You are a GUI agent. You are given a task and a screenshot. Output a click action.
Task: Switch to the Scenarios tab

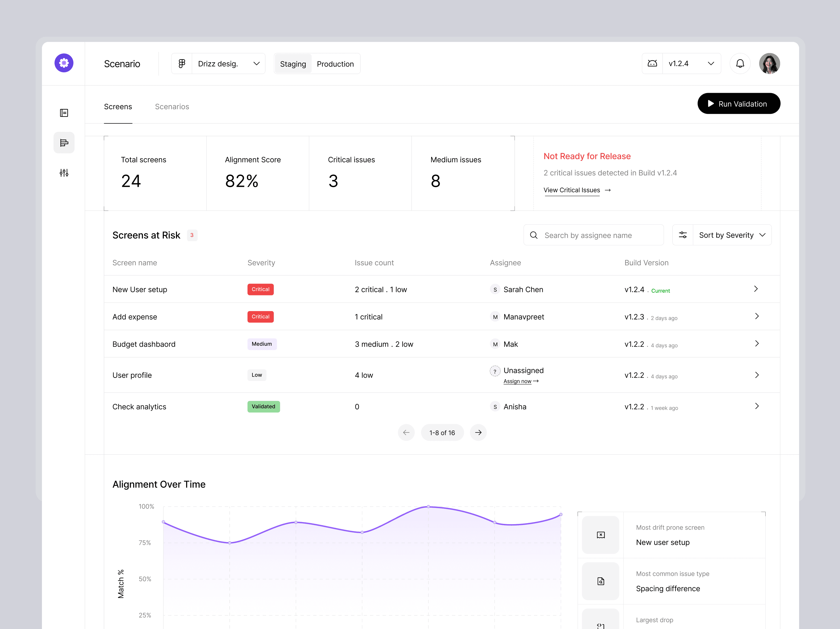[172, 107]
